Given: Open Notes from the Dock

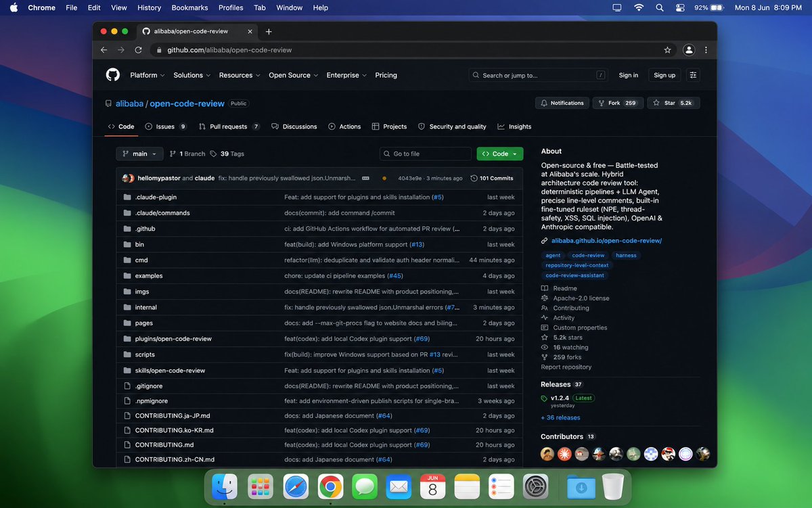Looking at the screenshot, I should tap(467, 486).
